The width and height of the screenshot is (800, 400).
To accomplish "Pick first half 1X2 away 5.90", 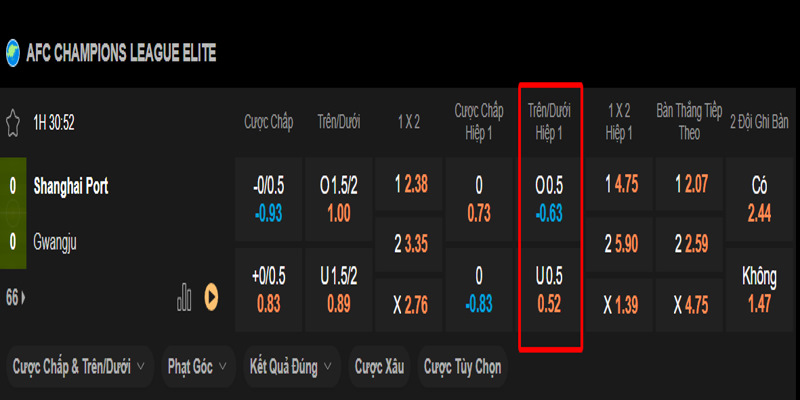I will [x=619, y=245].
